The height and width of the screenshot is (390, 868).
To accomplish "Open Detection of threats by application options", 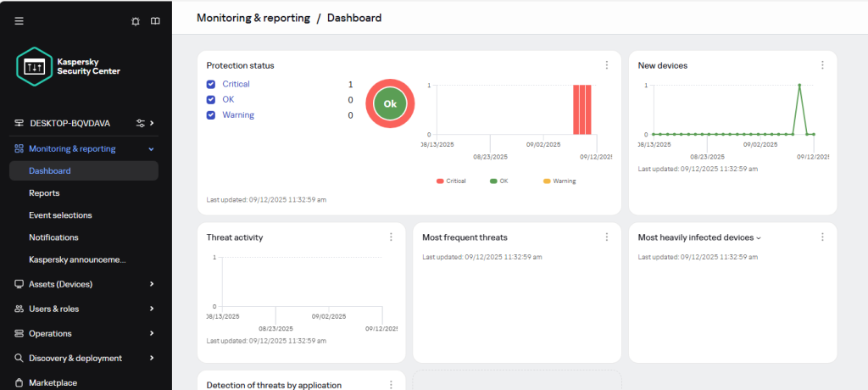I will click(391, 384).
